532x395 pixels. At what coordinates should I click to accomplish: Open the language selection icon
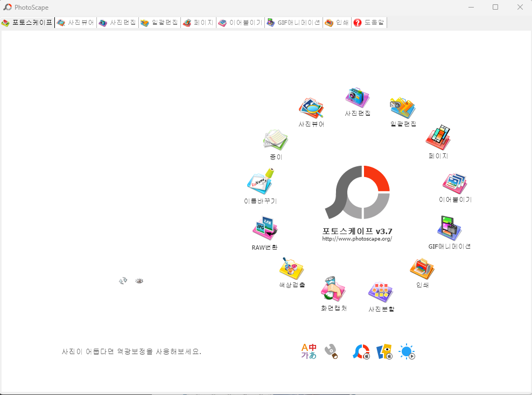[309, 351]
